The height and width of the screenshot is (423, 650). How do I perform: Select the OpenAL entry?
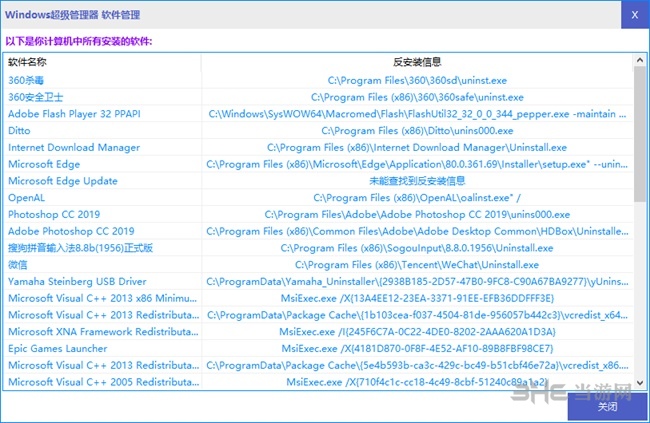coord(26,198)
